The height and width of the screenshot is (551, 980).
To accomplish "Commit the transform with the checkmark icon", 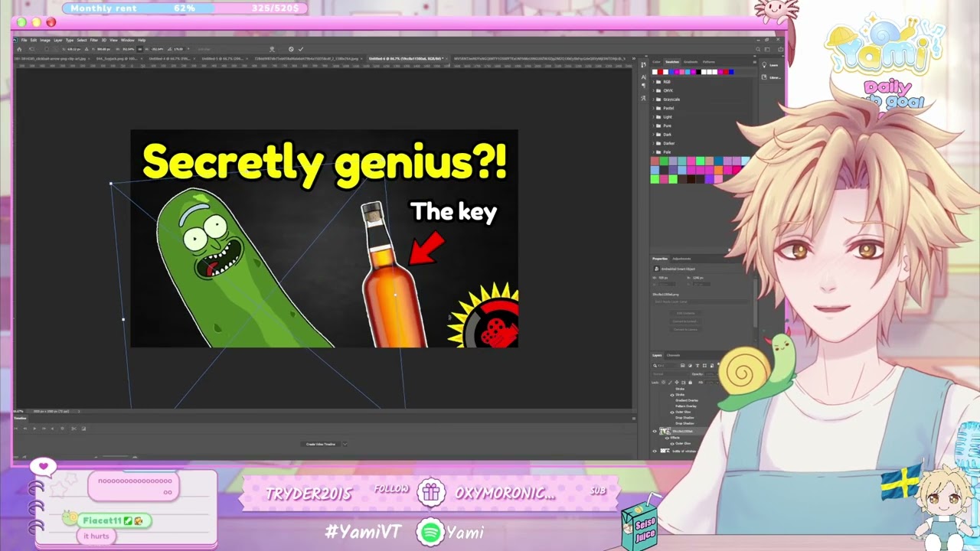I will [x=301, y=49].
